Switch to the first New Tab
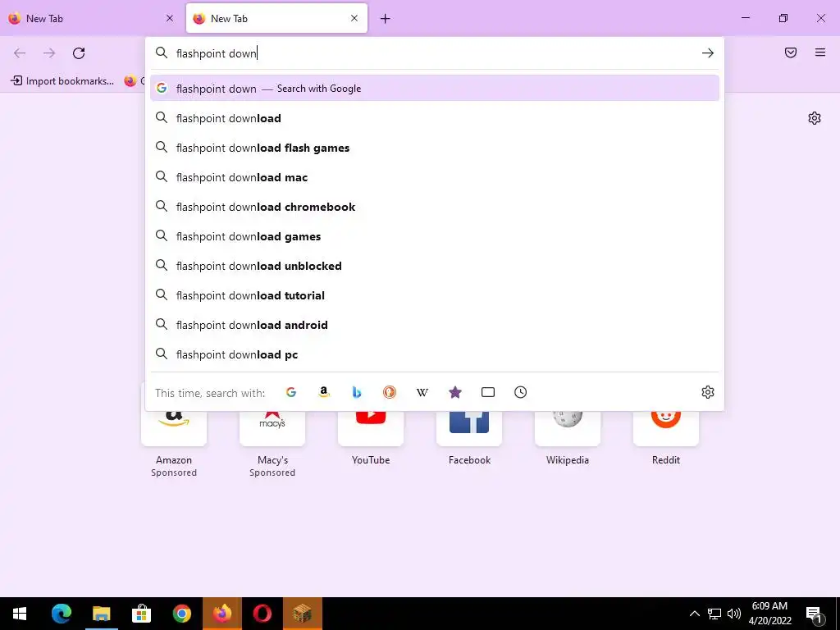This screenshot has height=630, width=840. [92, 18]
